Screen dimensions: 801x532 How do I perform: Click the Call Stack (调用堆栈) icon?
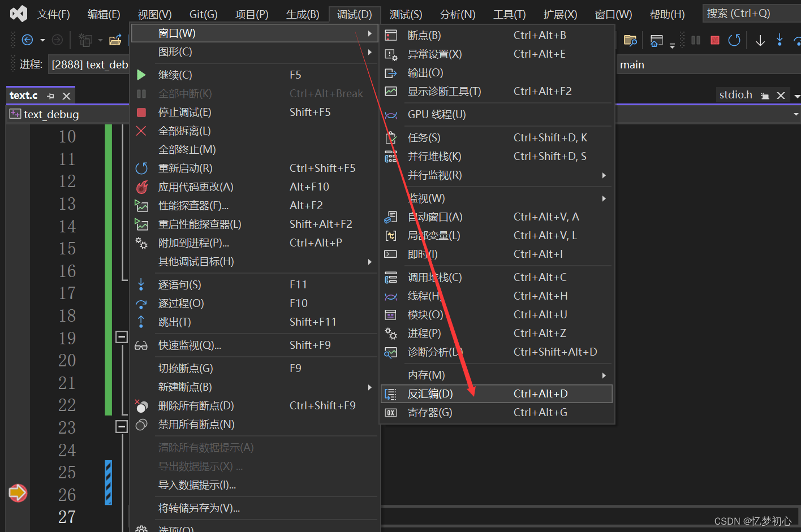point(391,278)
